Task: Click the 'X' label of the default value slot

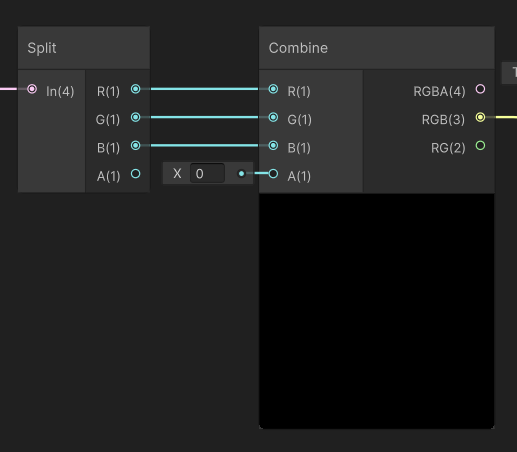Action: 177,173
